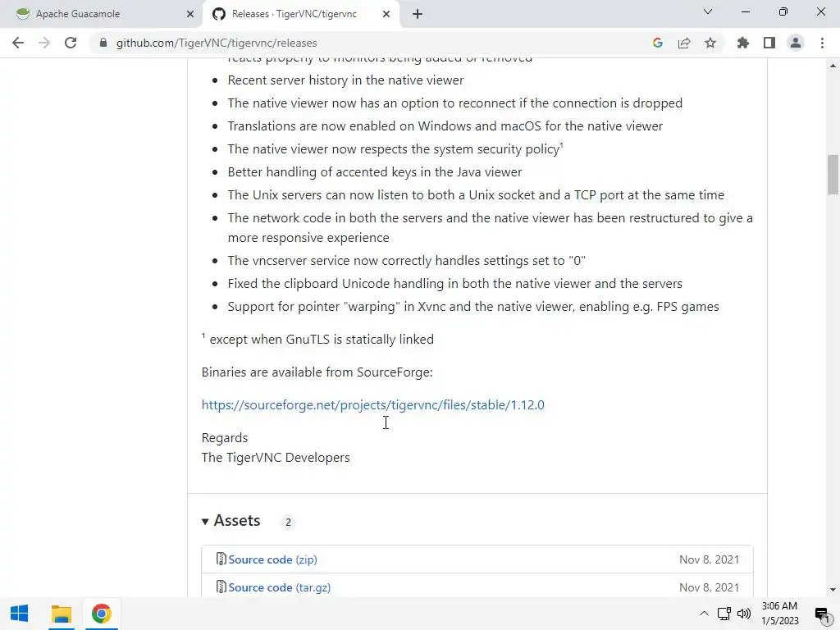Click the system security policy bullet
The width and height of the screenshot is (840, 630).
tap(395, 149)
